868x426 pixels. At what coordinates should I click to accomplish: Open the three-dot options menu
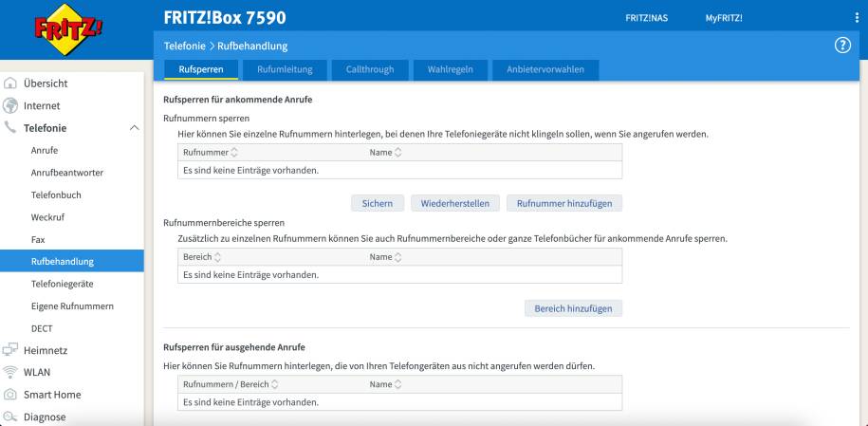click(x=857, y=18)
